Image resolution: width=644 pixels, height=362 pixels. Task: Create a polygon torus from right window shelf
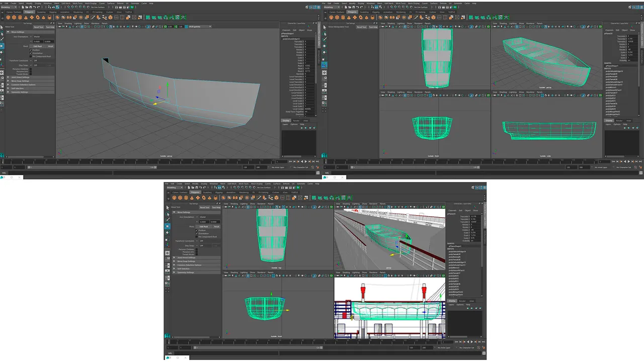[x=361, y=17]
